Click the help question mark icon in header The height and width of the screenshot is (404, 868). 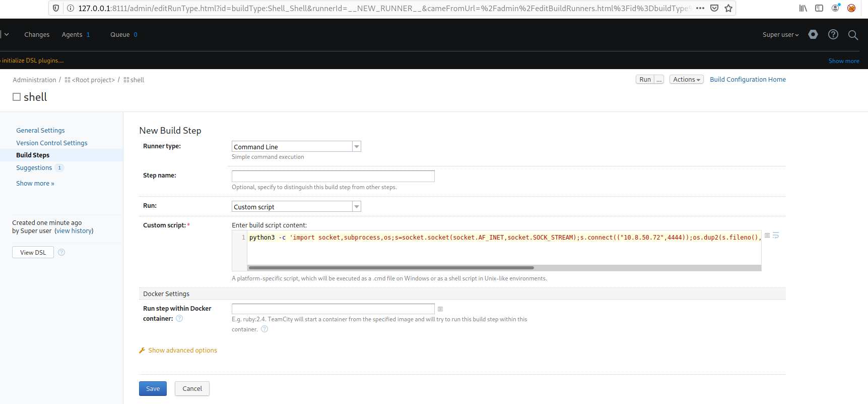(833, 34)
